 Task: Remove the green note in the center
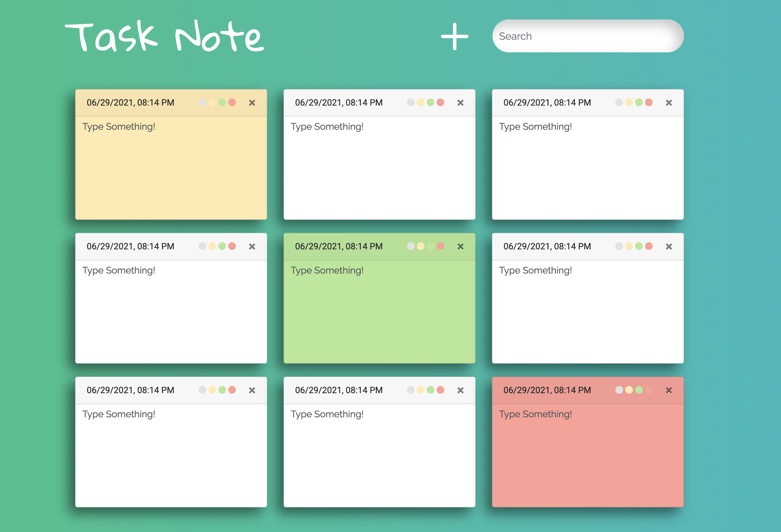coord(460,246)
